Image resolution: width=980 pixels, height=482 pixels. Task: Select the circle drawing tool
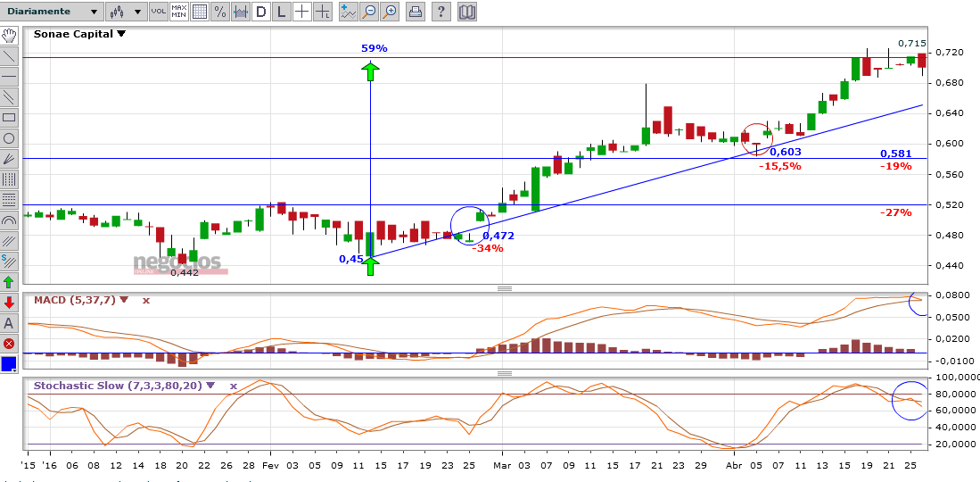tap(9, 137)
